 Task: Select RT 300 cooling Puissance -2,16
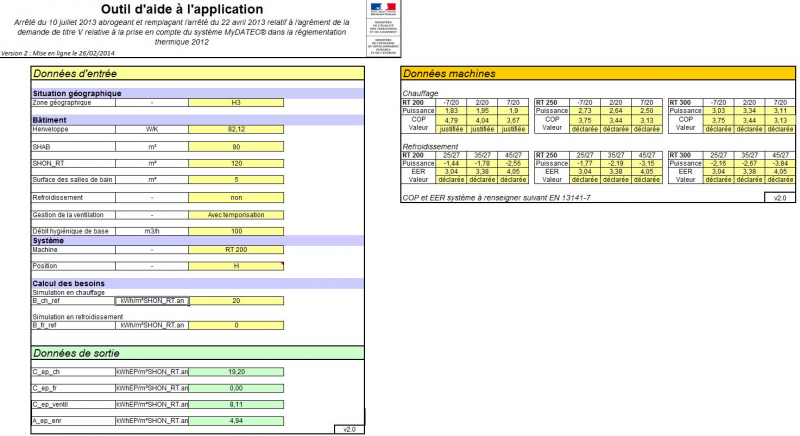(x=718, y=164)
